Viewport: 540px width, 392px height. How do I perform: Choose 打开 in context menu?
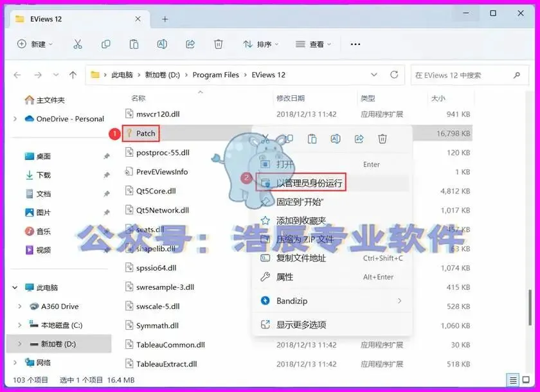(332, 164)
